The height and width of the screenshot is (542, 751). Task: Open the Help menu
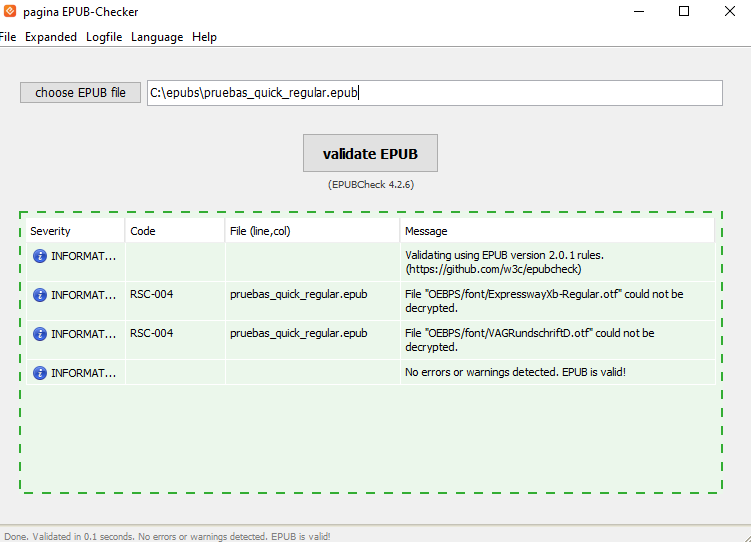coord(205,37)
